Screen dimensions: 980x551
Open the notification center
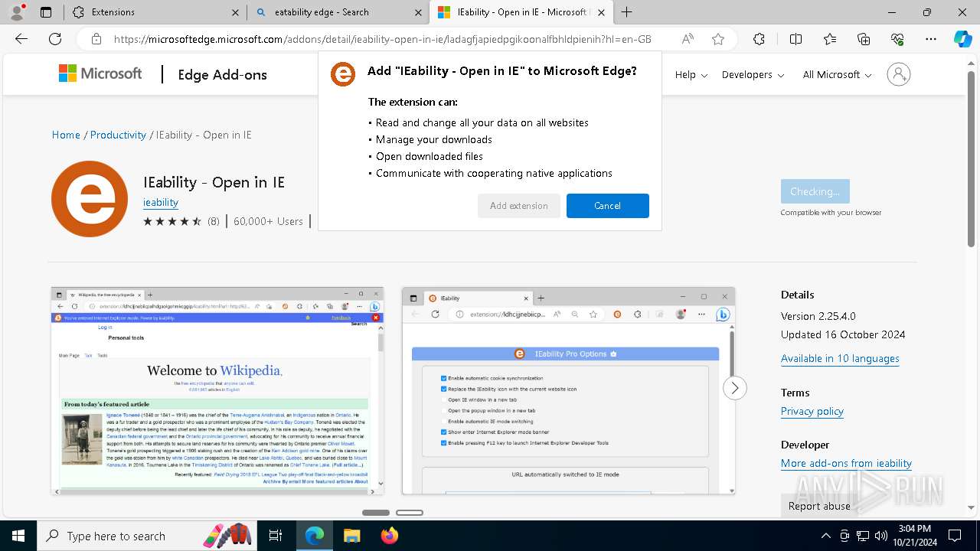tap(955, 536)
